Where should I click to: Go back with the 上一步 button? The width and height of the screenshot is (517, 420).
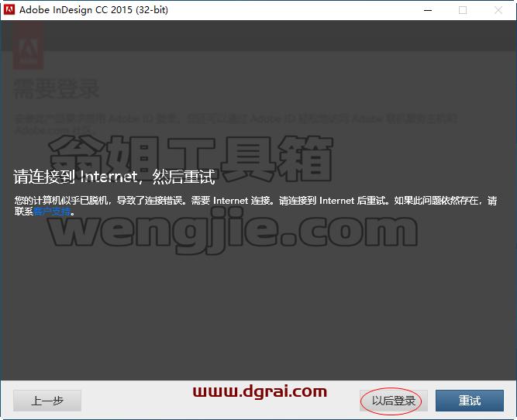[47, 401]
